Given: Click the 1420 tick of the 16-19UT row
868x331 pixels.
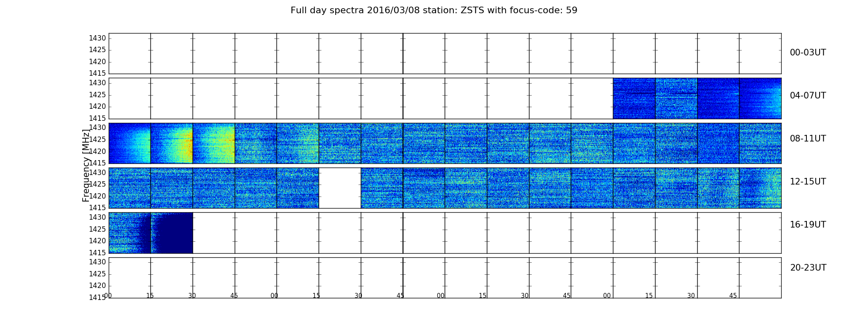Looking at the screenshot, I should click(x=98, y=241).
